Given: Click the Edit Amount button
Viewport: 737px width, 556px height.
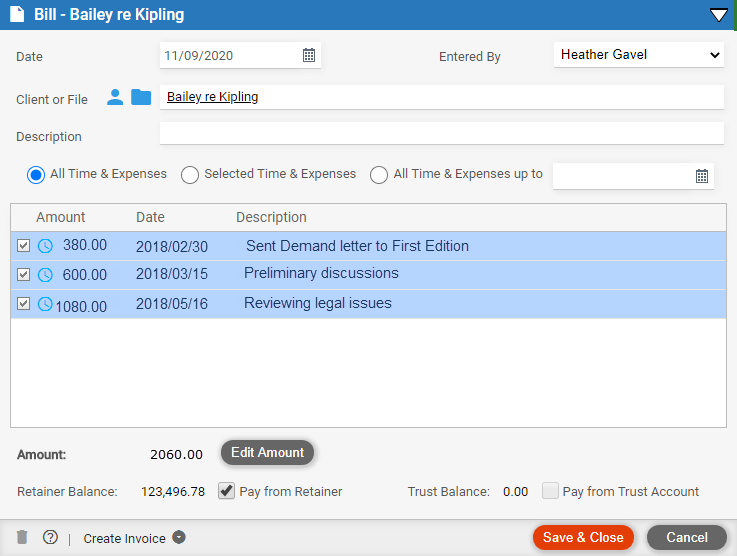Looking at the screenshot, I should point(267,453).
